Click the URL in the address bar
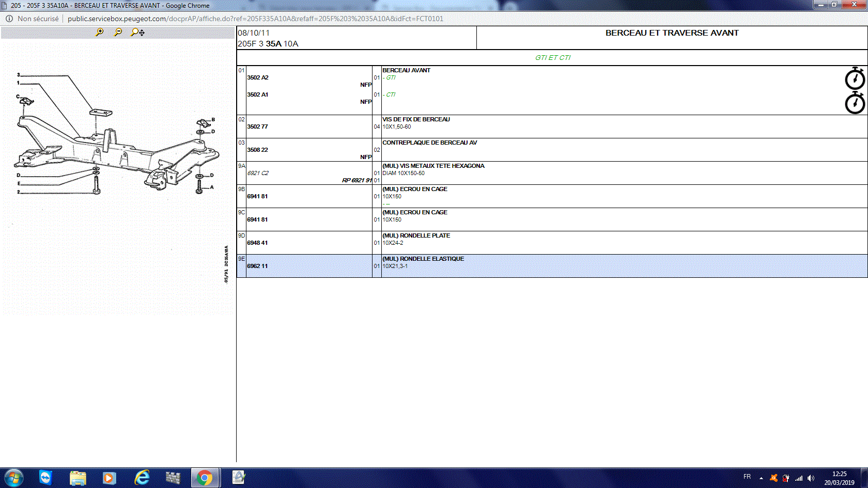 [255, 19]
